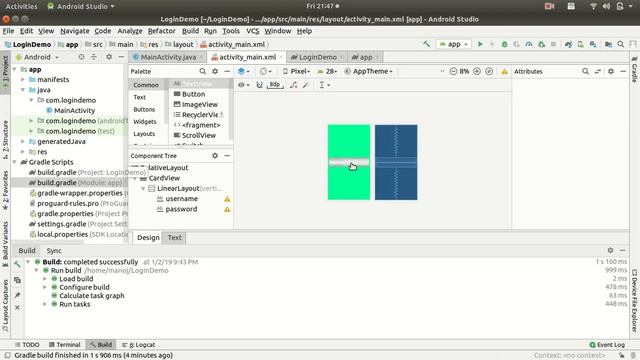
Task: Search attributes with the Attributes magnifier
Action: click(x=585, y=71)
